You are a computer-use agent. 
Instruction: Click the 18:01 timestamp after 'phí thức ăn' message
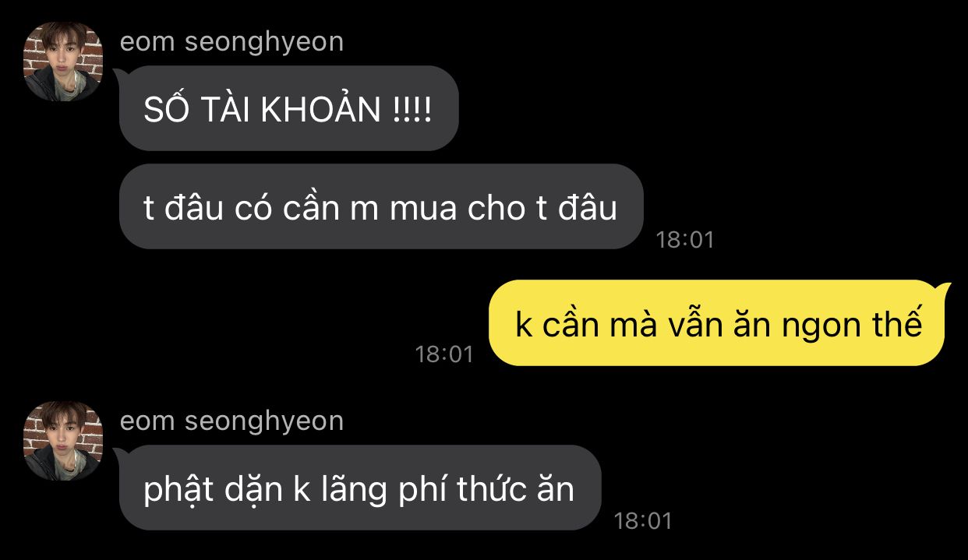pyautogui.click(x=643, y=520)
